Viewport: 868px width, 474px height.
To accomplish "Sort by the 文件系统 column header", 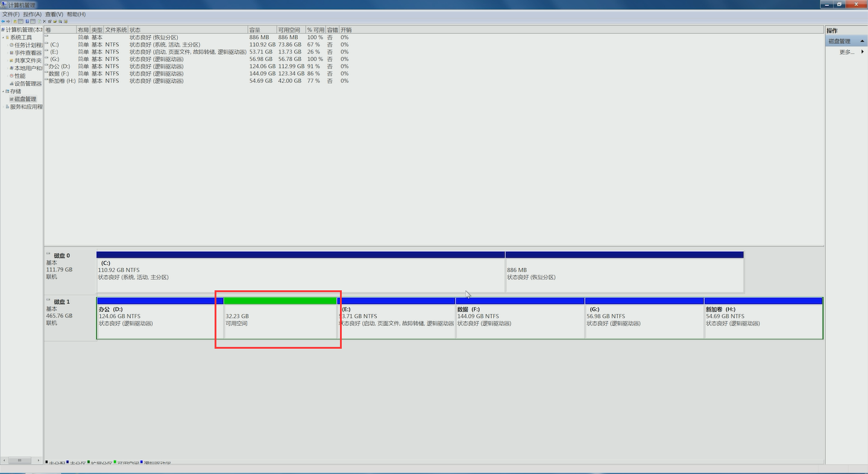I will 116,30.
